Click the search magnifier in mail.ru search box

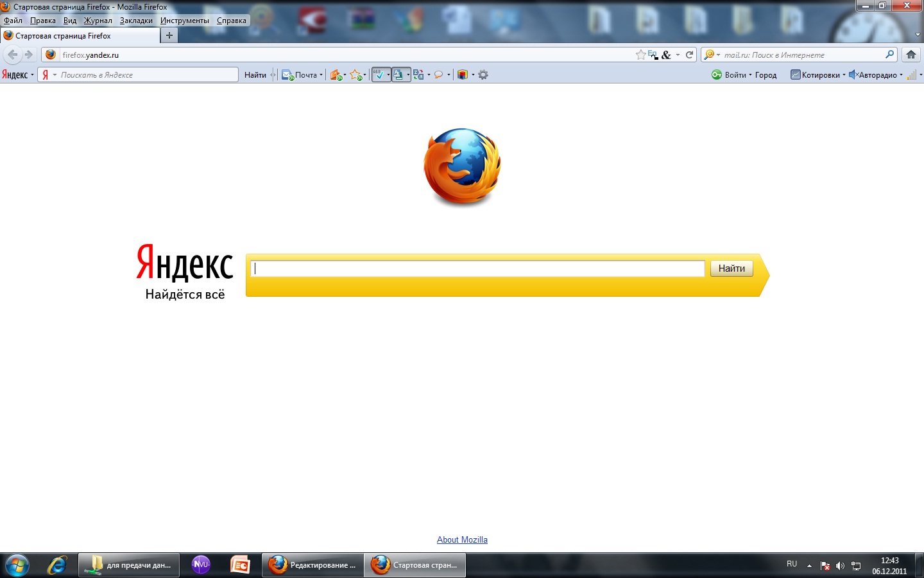click(x=889, y=55)
